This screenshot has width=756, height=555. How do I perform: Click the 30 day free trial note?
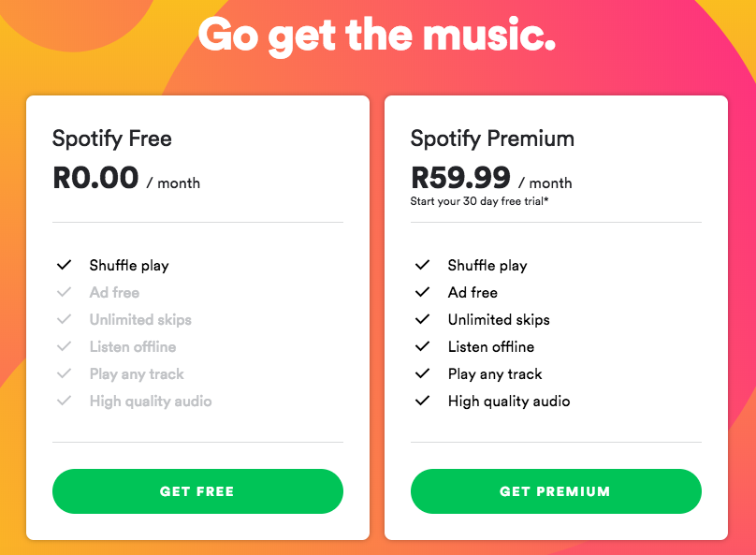point(478,201)
